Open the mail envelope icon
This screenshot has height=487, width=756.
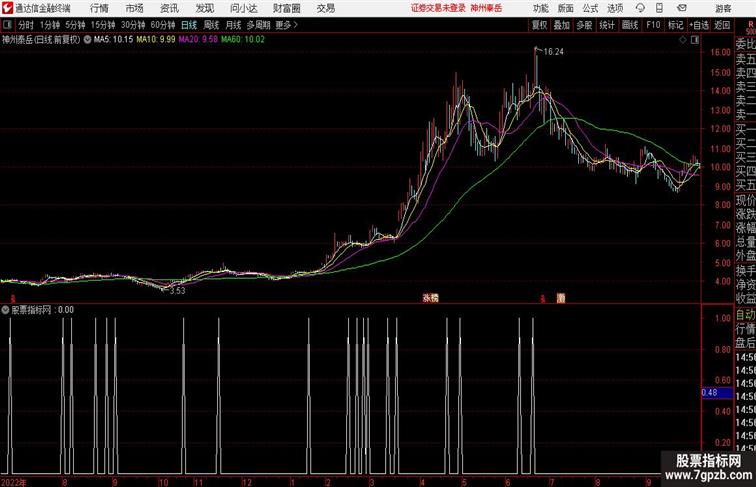click(x=682, y=8)
